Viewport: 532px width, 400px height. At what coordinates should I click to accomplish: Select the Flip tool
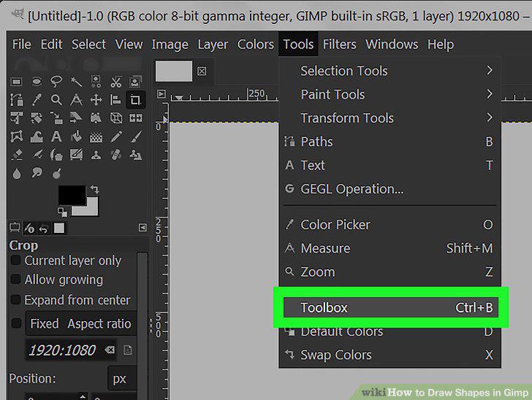[136, 118]
